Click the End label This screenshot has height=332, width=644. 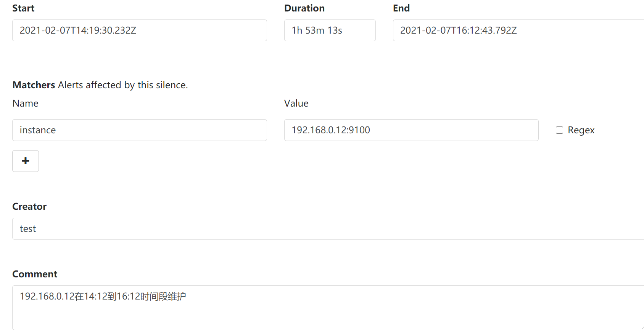401,8
